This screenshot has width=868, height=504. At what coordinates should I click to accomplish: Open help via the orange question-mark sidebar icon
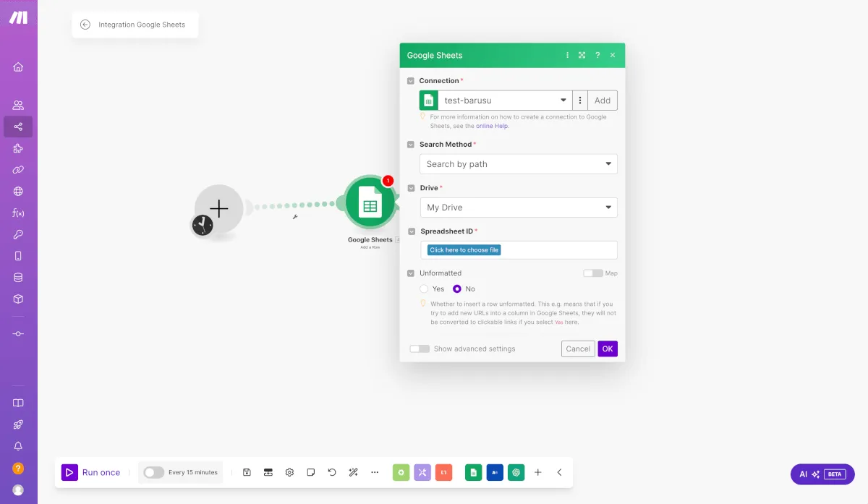[x=18, y=469]
